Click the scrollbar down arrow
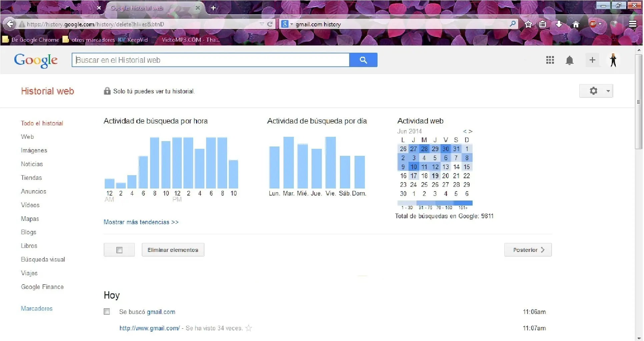 click(x=639, y=338)
